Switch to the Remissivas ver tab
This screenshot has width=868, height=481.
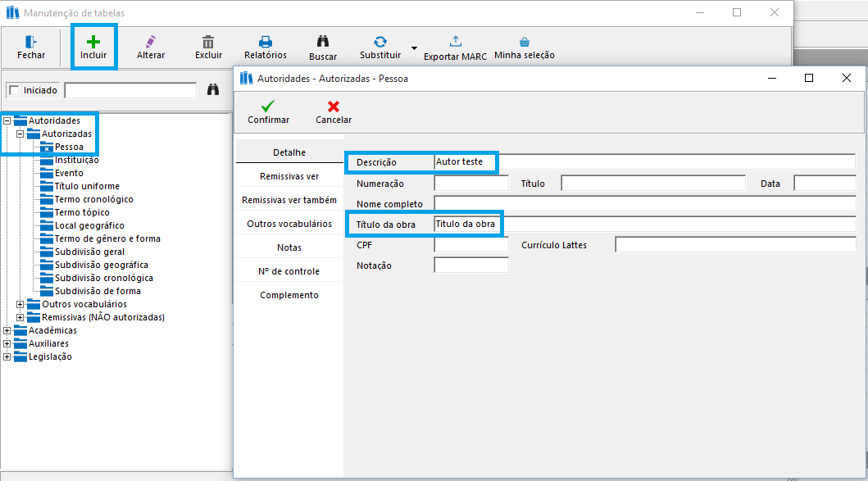click(x=289, y=176)
